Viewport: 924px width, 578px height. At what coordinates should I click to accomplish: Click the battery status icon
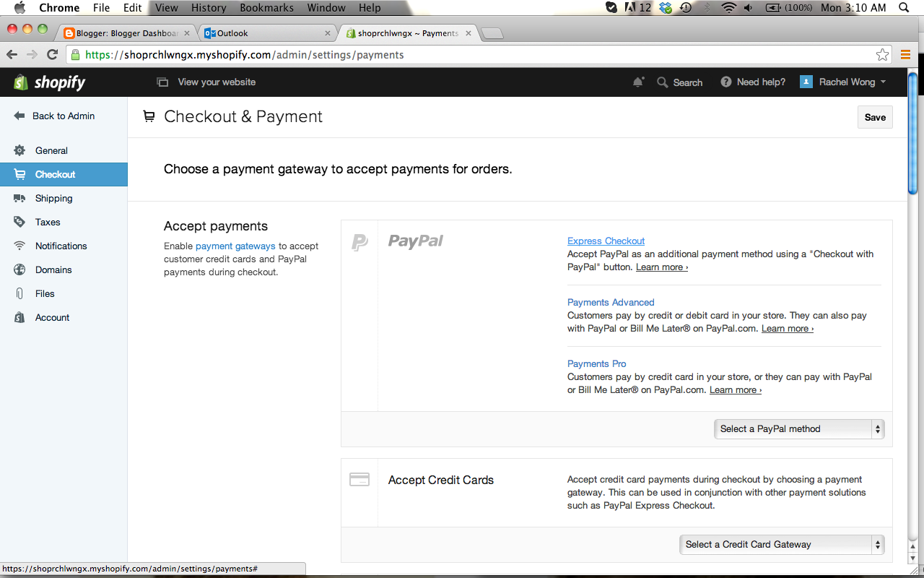pos(773,8)
